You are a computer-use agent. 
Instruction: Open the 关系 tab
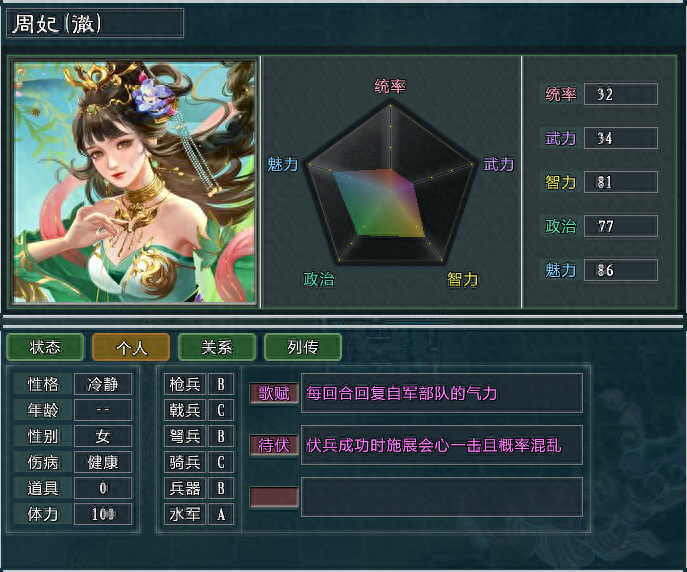[x=217, y=347]
